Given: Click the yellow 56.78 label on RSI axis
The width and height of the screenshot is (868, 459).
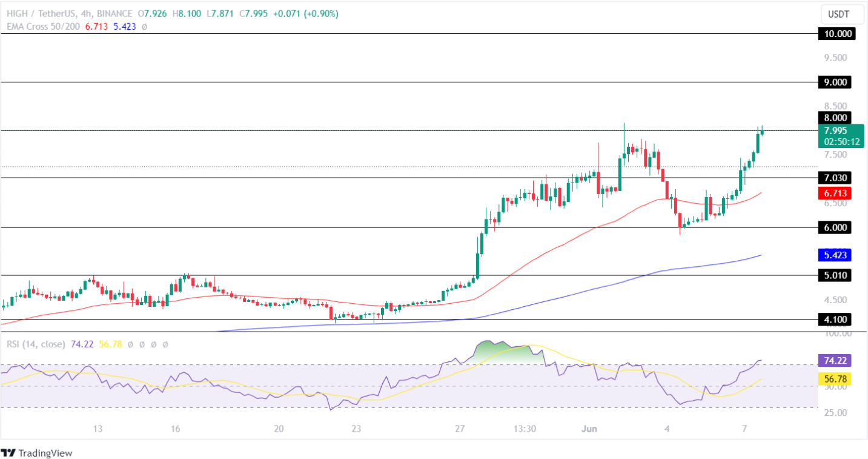Looking at the screenshot, I should pyautogui.click(x=835, y=379).
